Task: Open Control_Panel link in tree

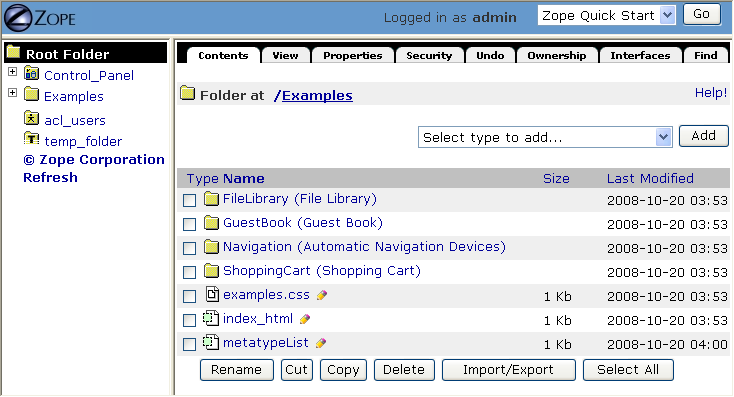Action: click(89, 75)
